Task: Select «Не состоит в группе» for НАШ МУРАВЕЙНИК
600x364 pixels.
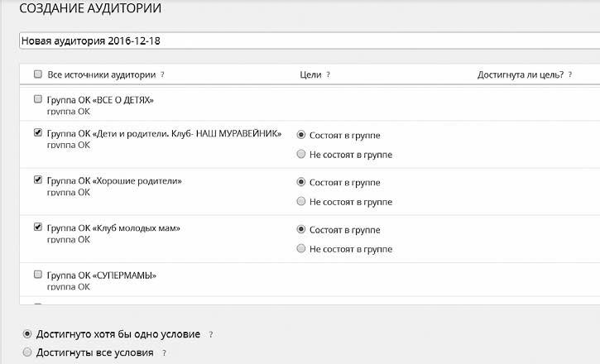Action: coord(301,154)
